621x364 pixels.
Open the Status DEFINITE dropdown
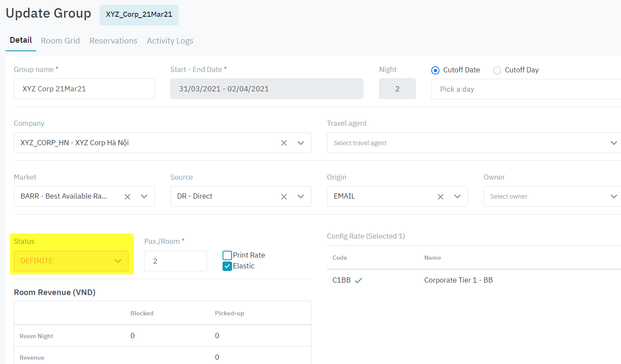click(x=71, y=261)
